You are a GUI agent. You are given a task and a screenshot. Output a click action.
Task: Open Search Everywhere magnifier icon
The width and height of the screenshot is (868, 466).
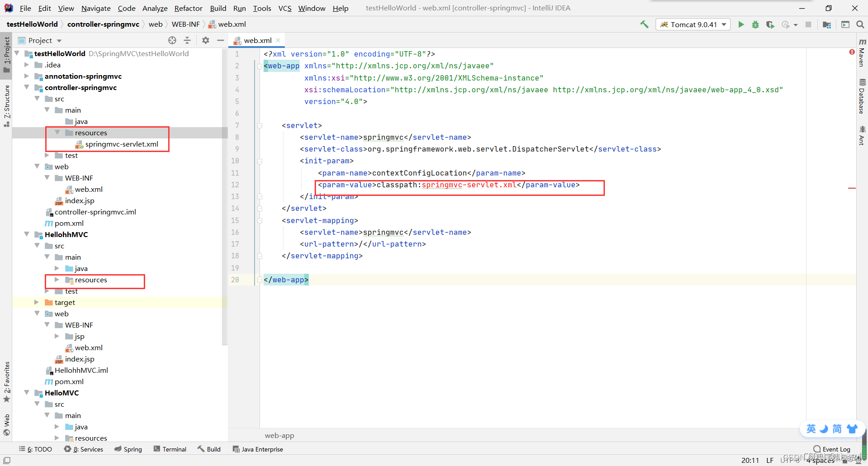tap(860, 24)
